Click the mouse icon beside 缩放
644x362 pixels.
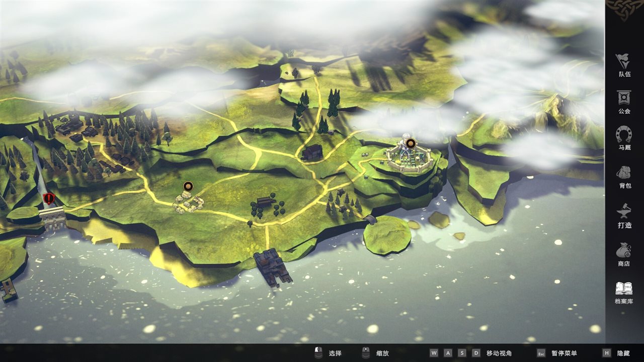coord(366,353)
